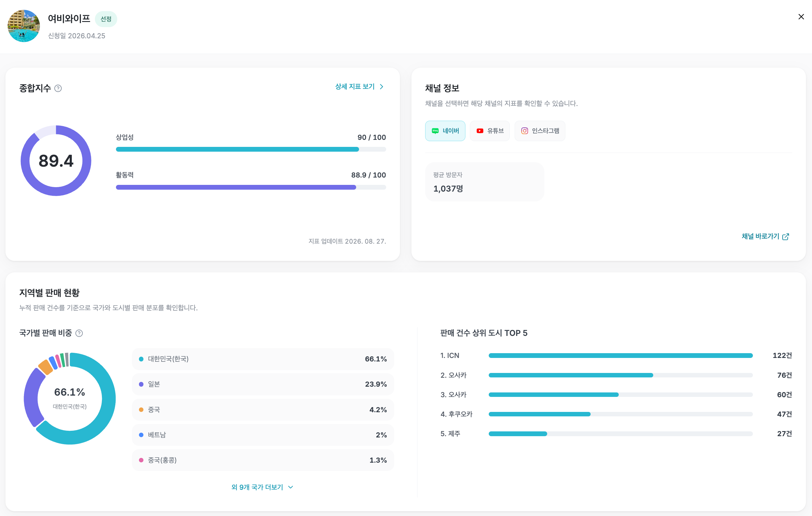This screenshot has width=812, height=516.
Task: Click the '5. 제주' city label
Action: (450, 433)
